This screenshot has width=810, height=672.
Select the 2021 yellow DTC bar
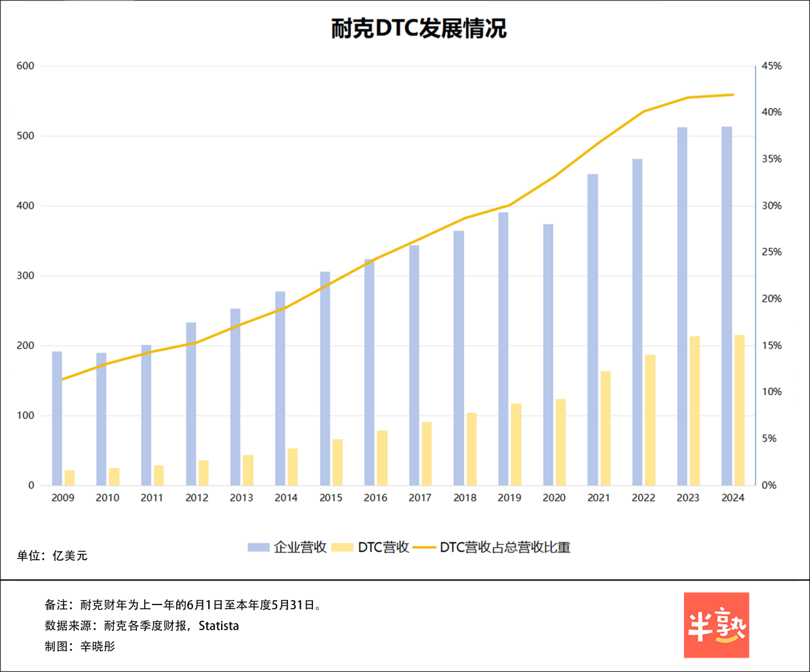[606, 428]
